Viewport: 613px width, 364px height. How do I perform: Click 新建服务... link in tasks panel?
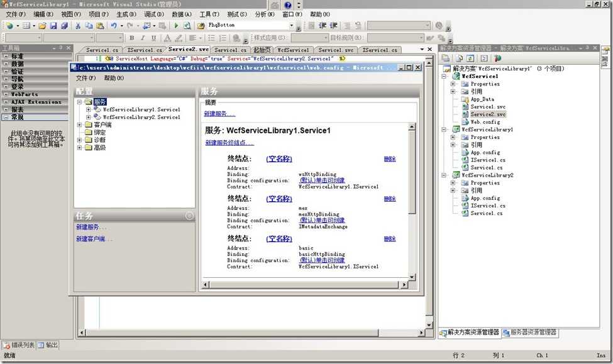91,227
